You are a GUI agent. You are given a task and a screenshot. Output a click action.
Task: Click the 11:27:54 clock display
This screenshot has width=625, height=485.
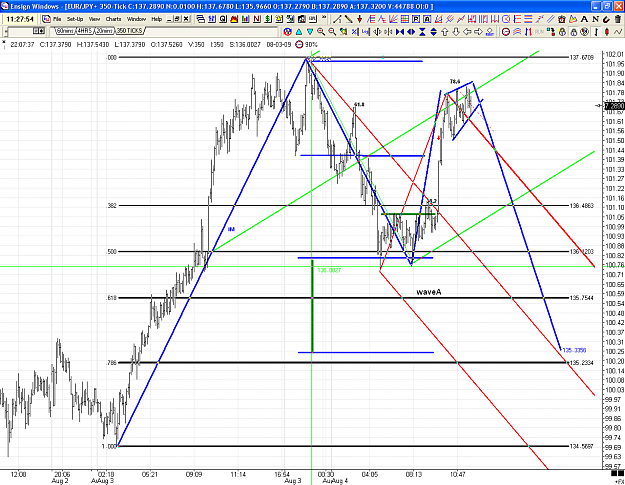pos(20,19)
